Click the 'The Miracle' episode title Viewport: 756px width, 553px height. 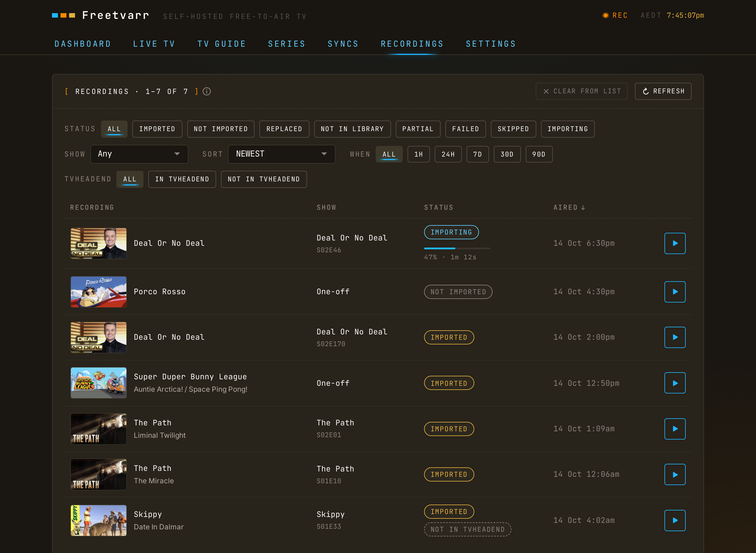coord(154,481)
